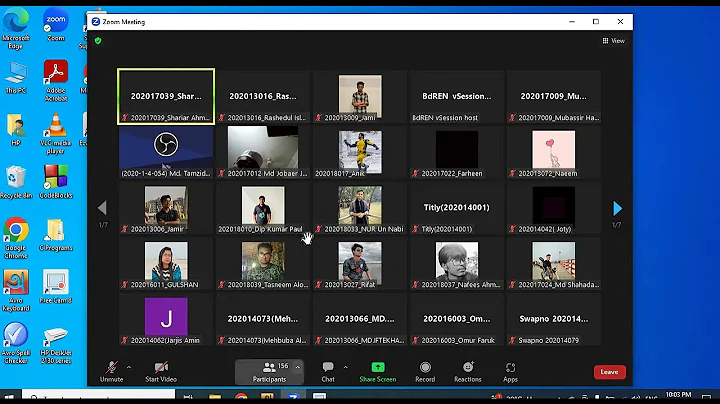This screenshot has height=404, width=720.
Task: Start Share Screen
Action: pyautogui.click(x=377, y=371)
